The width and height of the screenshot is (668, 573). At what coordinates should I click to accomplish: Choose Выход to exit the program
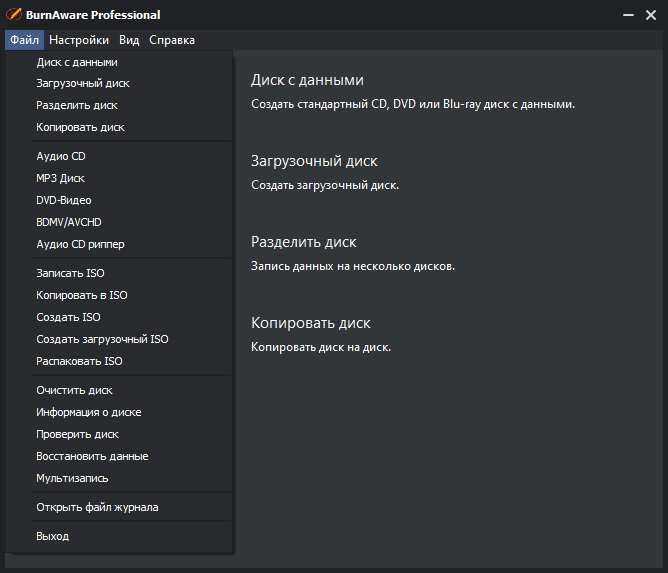tap(52, 536)
